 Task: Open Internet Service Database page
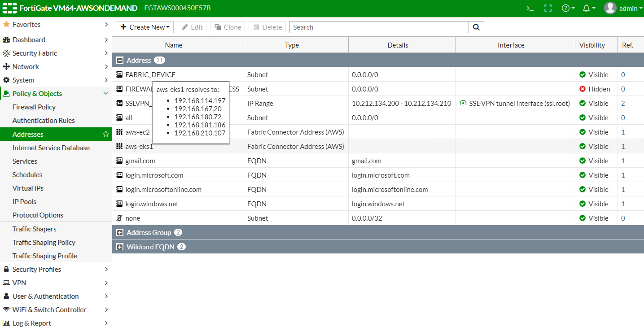[x=51, y=148]
